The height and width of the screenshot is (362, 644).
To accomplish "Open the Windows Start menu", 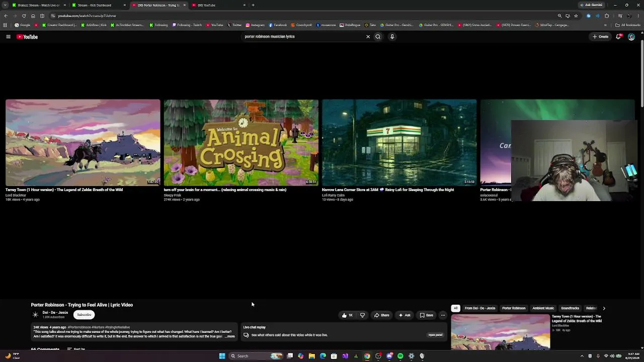I will click(222, 356).
